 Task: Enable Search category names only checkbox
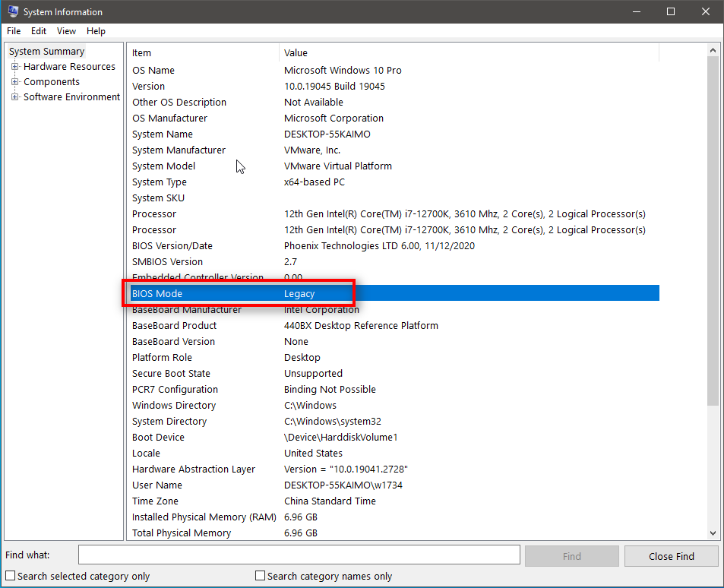(x=261, y=576)
